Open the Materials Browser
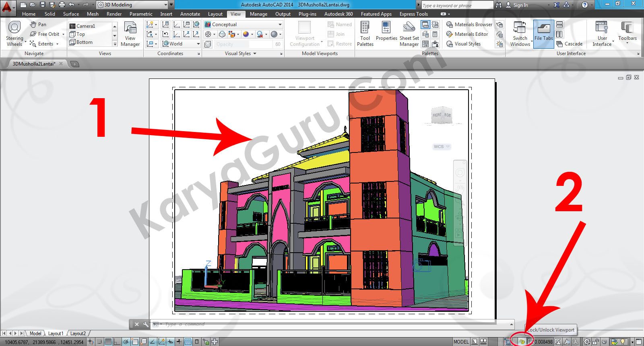644x346 pixels. (x=469, y=25)
